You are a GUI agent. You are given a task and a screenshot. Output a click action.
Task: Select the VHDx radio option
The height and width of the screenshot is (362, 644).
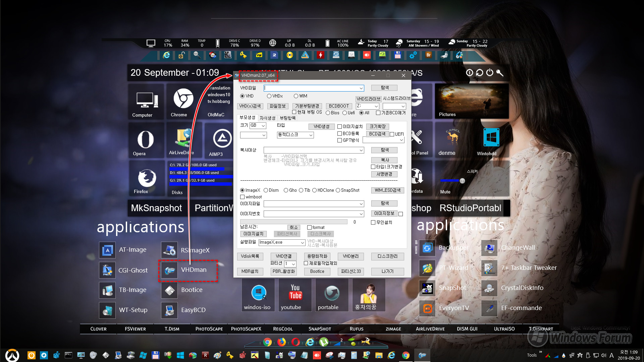point(275,96)
